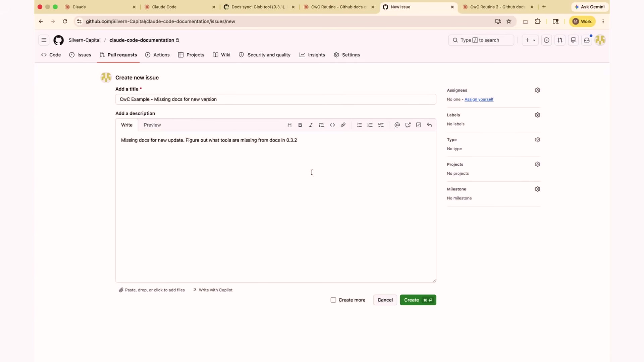Apply italic formatting in the editor
This screenshot has width=644, height=362.
[x=311, y=125]
